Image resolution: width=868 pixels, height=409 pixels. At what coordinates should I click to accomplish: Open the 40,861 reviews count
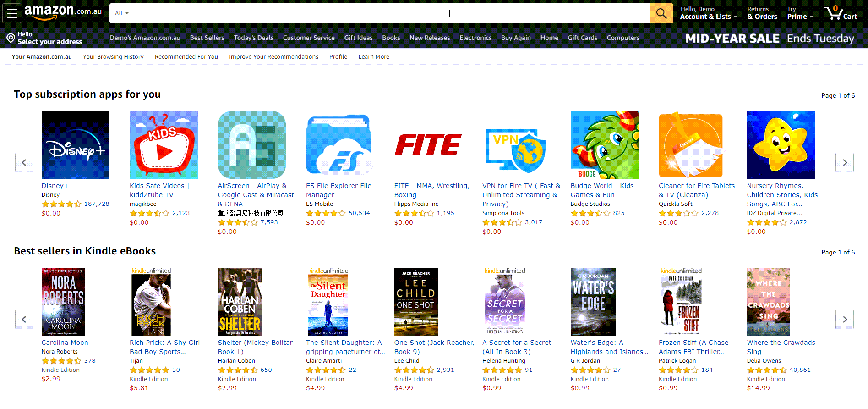tap(800, 370)
